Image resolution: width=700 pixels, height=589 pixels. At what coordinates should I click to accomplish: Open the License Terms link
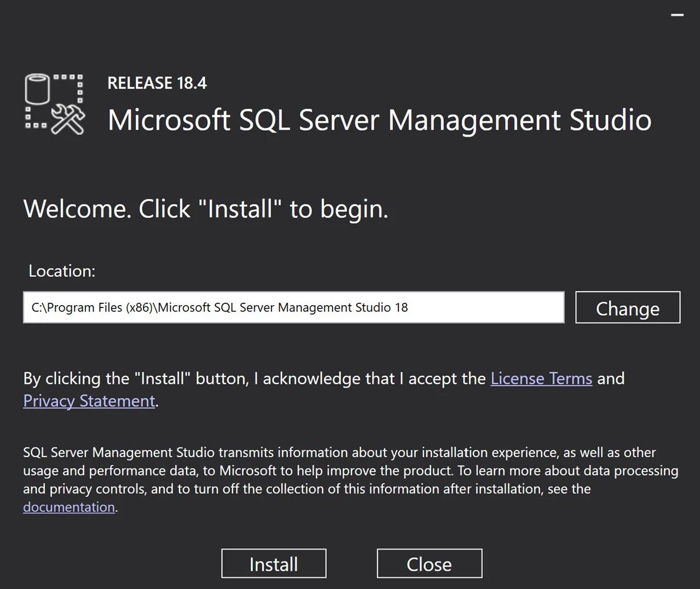(x=541, y=378)
